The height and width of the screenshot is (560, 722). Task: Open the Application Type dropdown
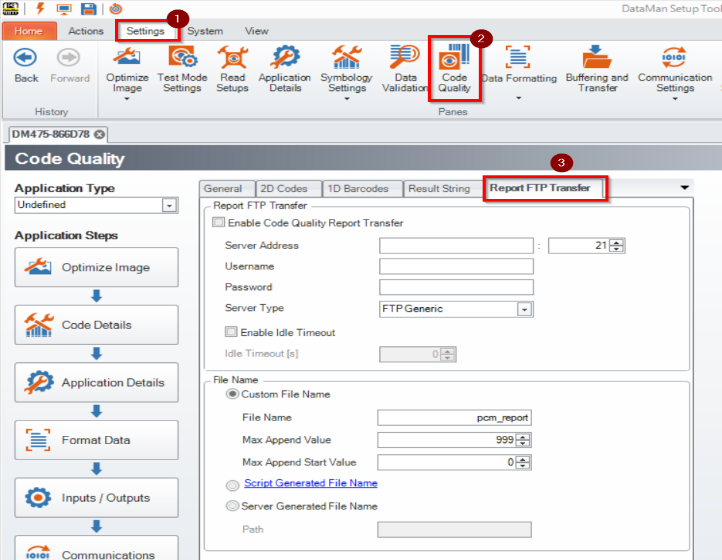(169, 205)
